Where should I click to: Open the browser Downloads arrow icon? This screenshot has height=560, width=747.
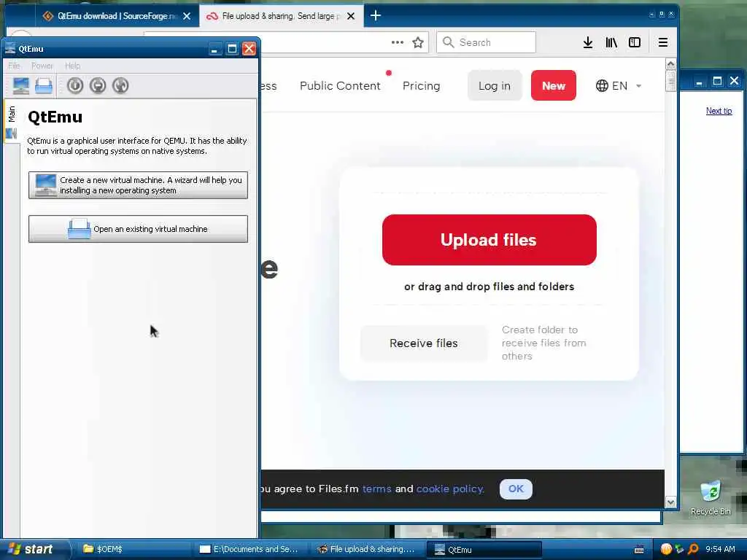pyautogui.click(x=588, y=42)
